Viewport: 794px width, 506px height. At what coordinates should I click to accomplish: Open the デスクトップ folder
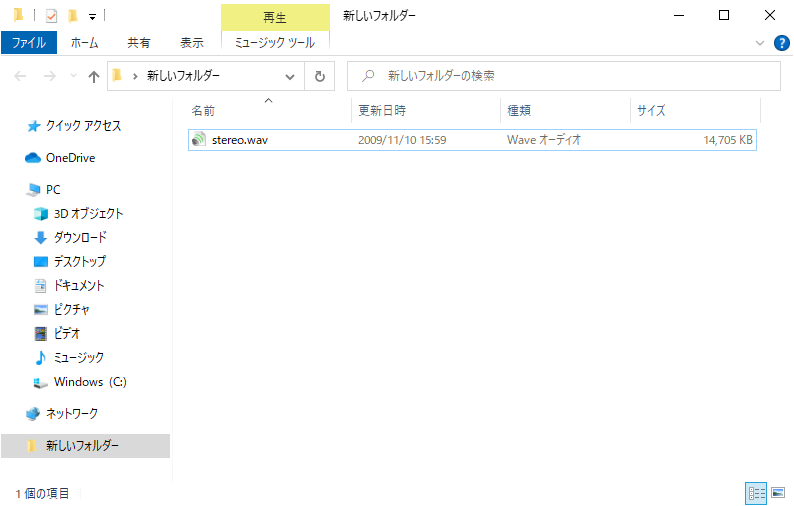(x=80, y=261)
